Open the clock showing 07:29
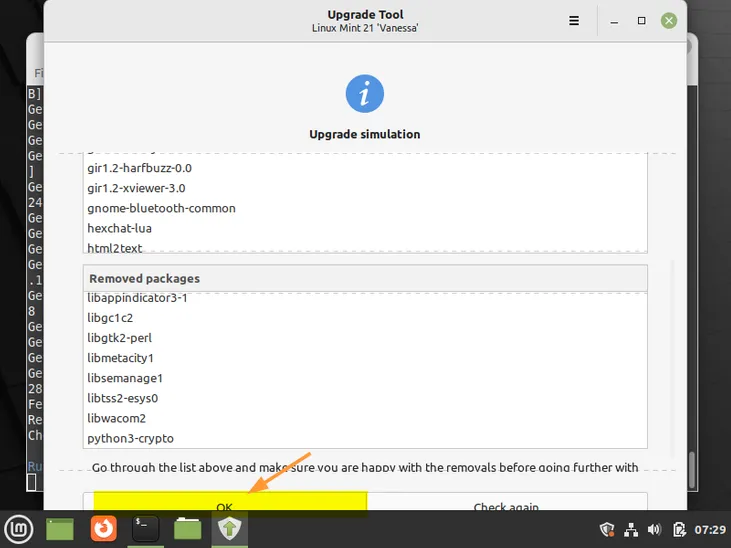 coord(708,529)
